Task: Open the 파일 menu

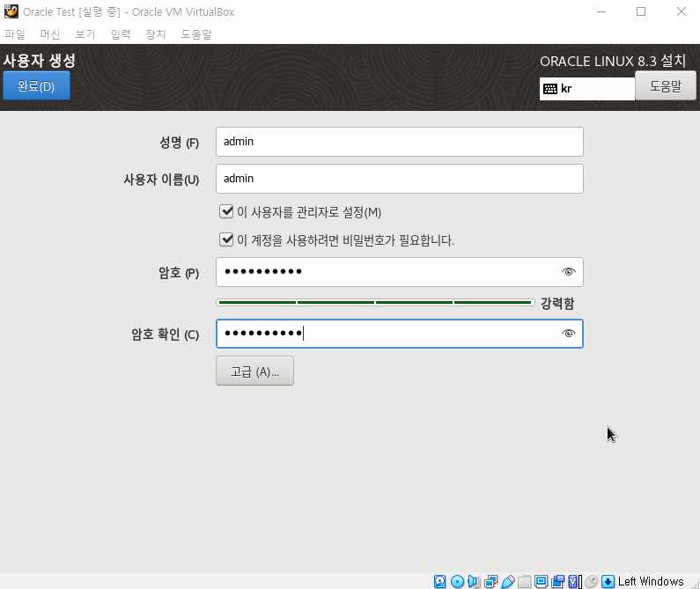Action: point(15,34)
